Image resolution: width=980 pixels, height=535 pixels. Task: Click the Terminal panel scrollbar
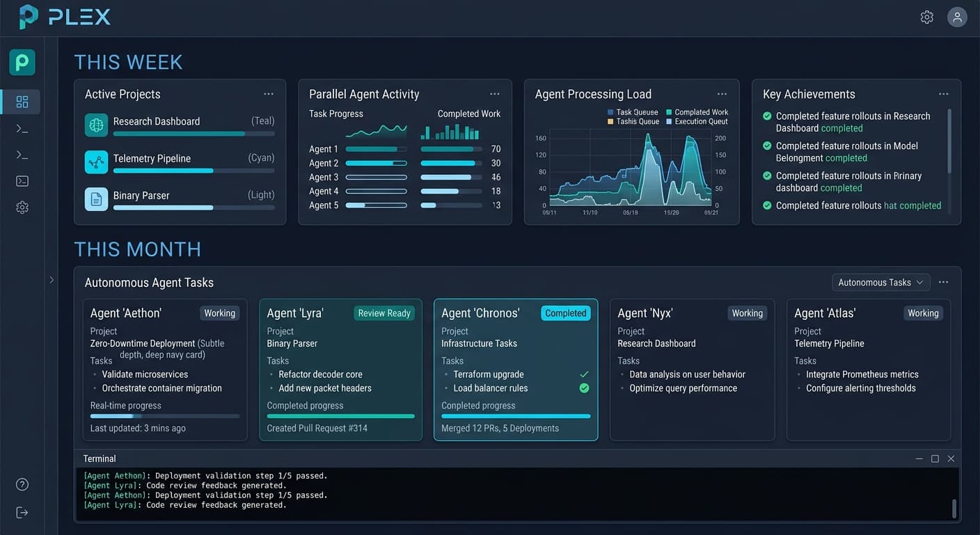(x=954, y=508)
